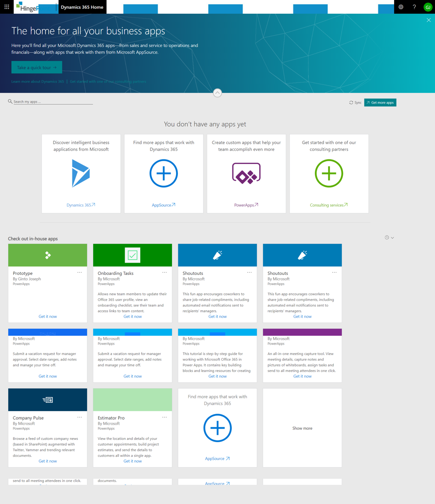Get it now for Office 365 tutorial app

point(217,376)
